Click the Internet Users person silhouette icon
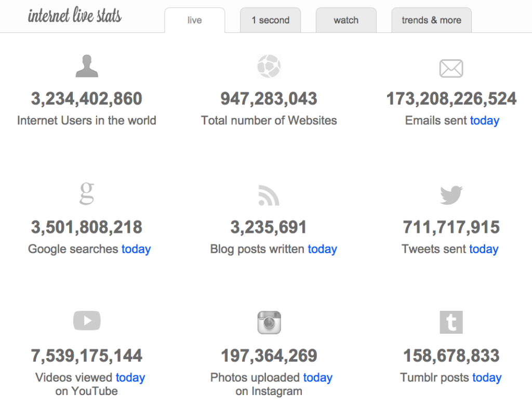Screen dimensions: 532x406 click(87, 66)
